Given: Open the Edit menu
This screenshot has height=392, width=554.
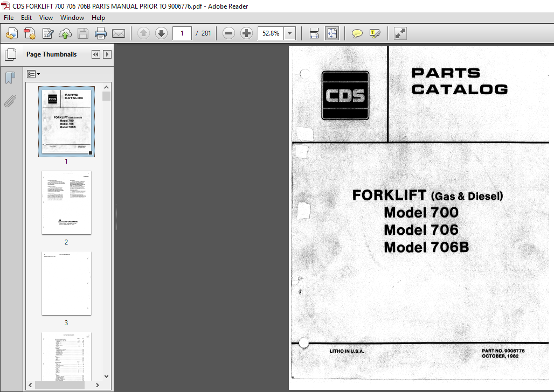Looking at the screenshot, I should 26,18.
